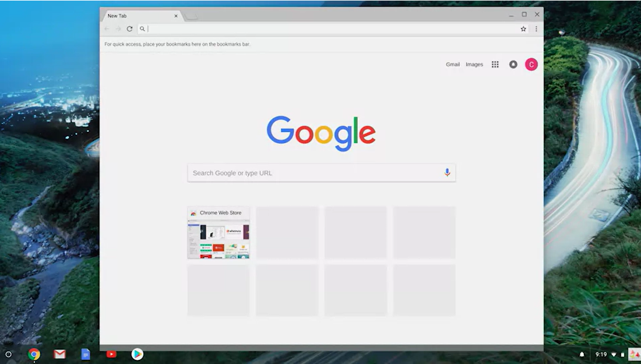
Task: Launch Gmail from the shelf
Action: (x=59, y=354)
